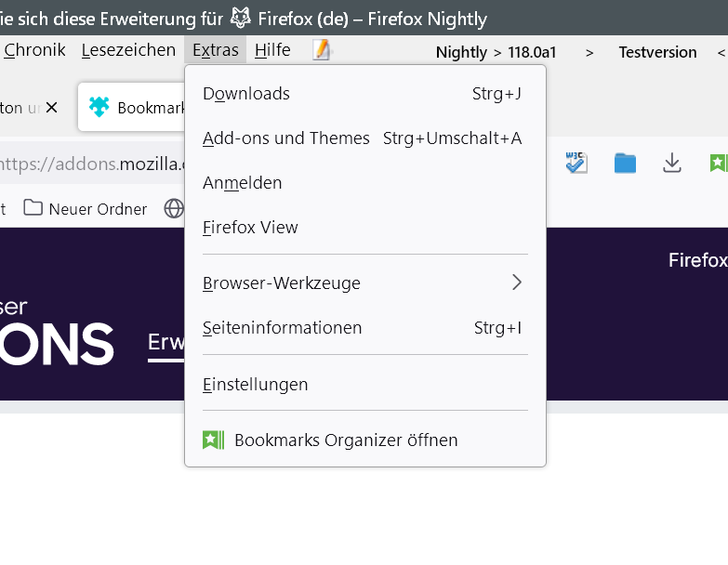
Task: Click the globe icon in bookmarks toolbar
Action: click(173, 208)
